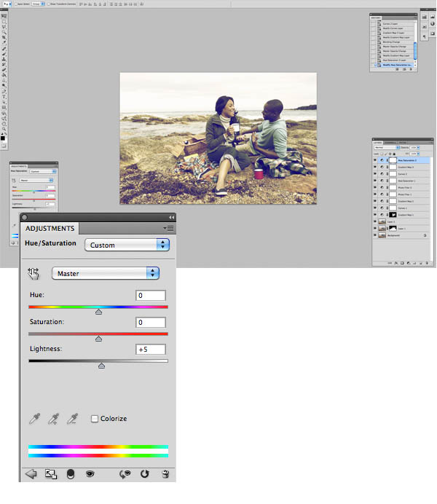Click the return to adjustment list arrow

[31, 474]
